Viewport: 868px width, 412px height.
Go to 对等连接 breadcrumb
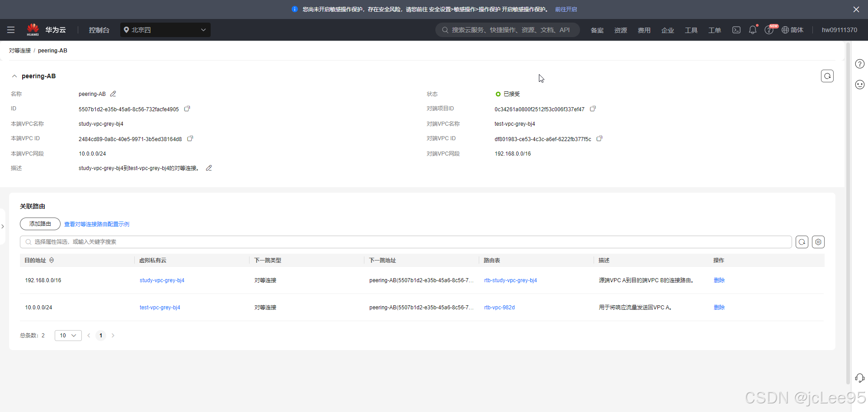20,51
